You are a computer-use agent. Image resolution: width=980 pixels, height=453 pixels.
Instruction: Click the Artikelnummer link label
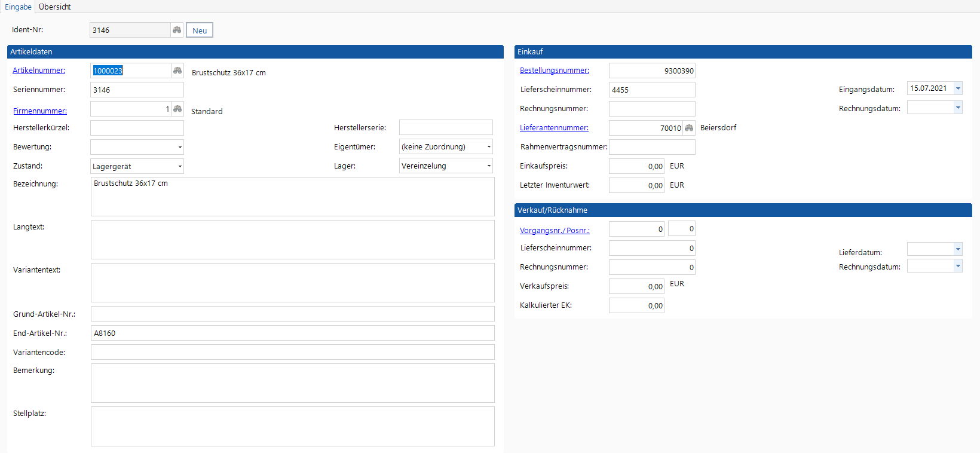39,71
